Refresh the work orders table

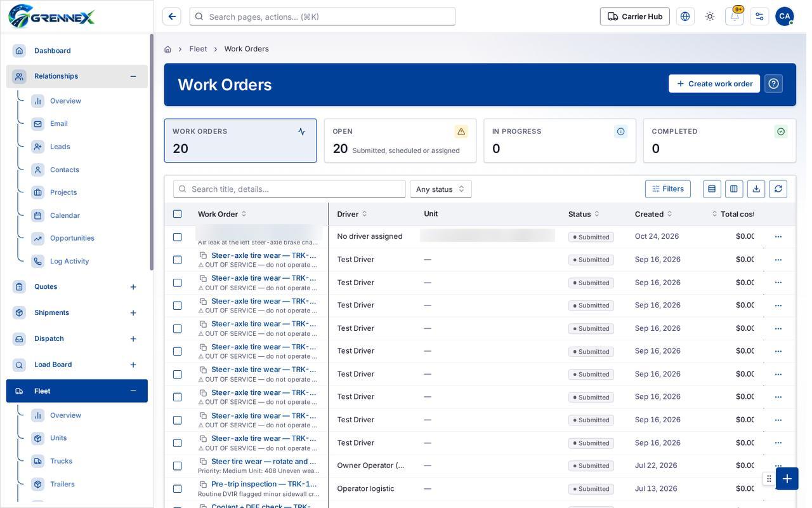point(778,189)
